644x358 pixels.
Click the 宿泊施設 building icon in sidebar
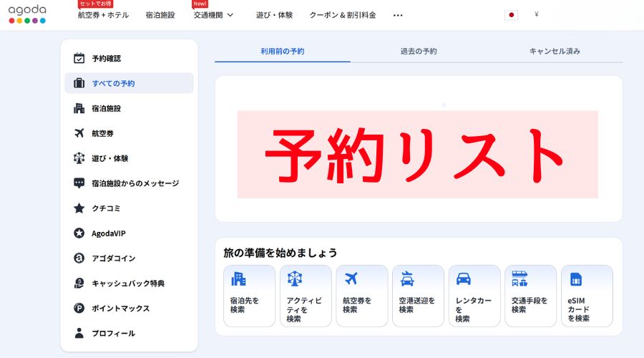point(79,109)
